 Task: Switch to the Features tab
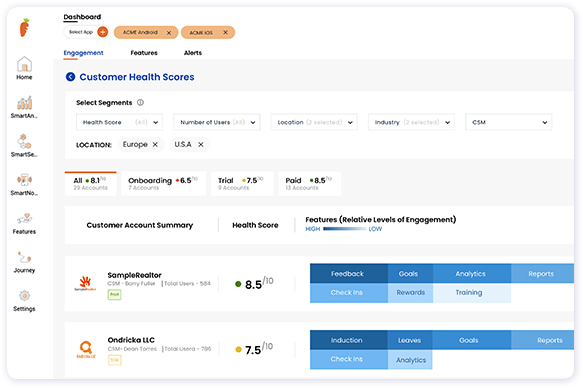point(144,53)
